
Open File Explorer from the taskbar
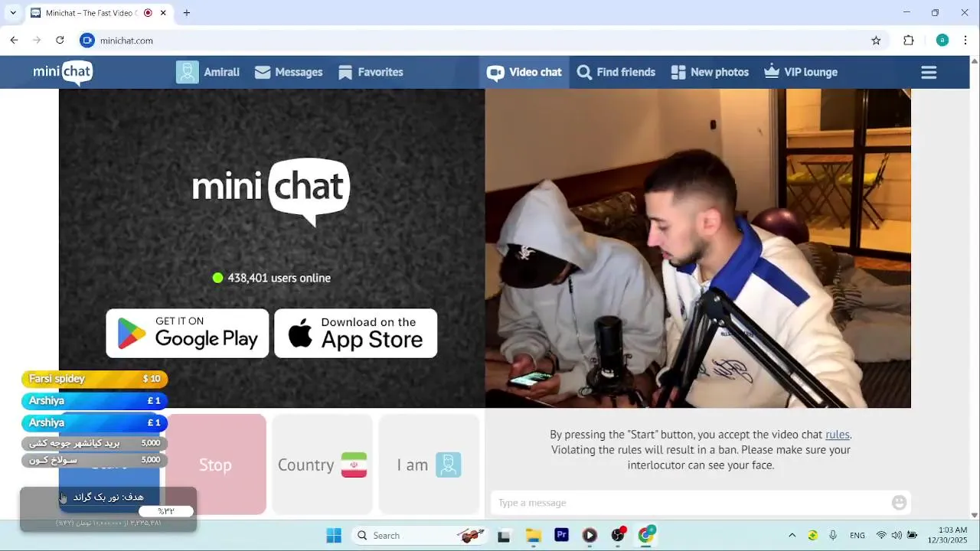click(x=533, y=536)
